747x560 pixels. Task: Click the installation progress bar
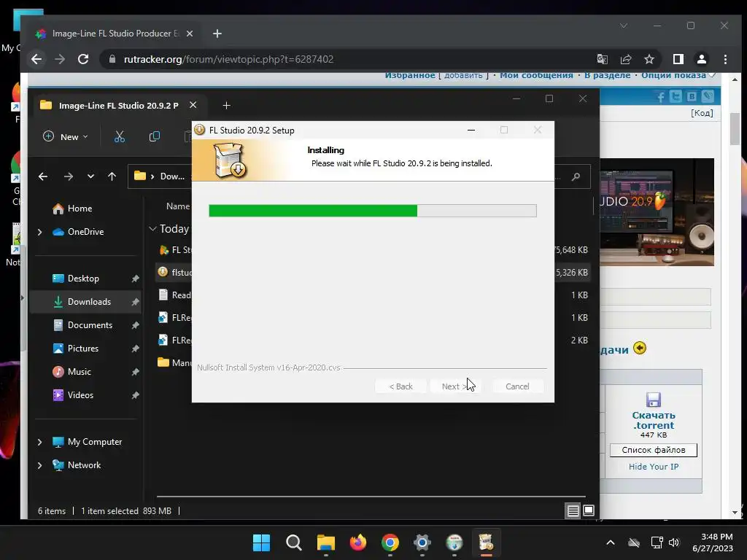coord(373,211)
